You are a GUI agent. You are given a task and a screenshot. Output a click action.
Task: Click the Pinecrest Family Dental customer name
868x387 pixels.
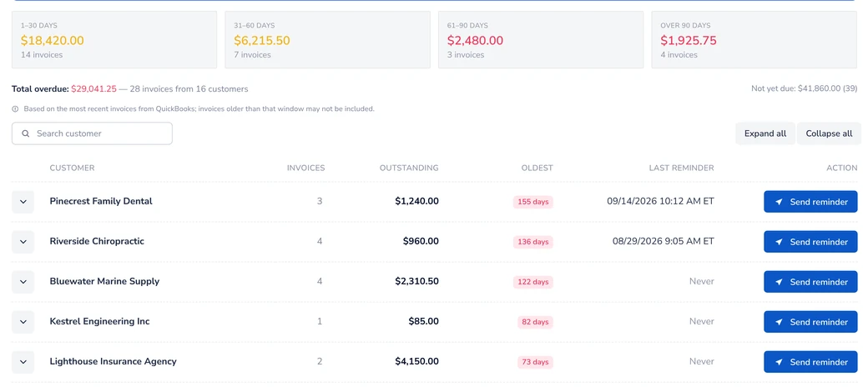[x=101, y=201]
